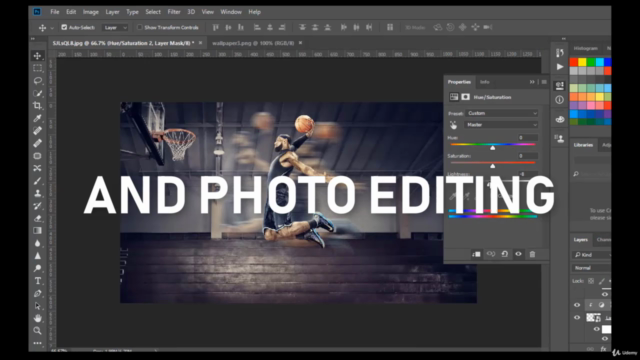Click Auto-Align Layers icon
Screen dimensions: 640x360
tap(390, 27)
